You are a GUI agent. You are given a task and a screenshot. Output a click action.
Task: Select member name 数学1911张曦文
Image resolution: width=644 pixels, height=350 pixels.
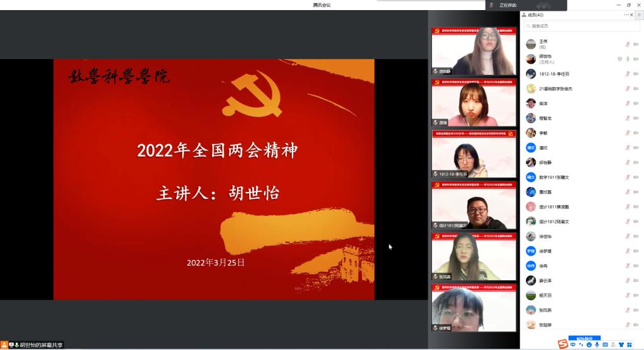(x=554, y=178)
